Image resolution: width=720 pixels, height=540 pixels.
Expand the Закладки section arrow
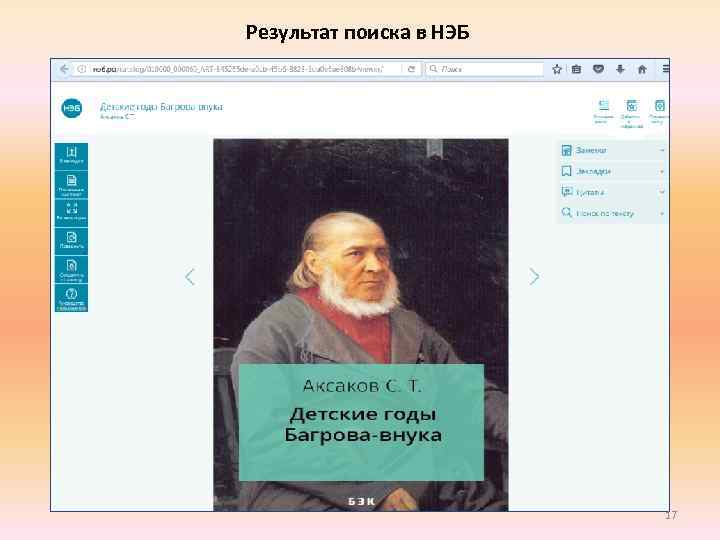[x=662, y=171]
